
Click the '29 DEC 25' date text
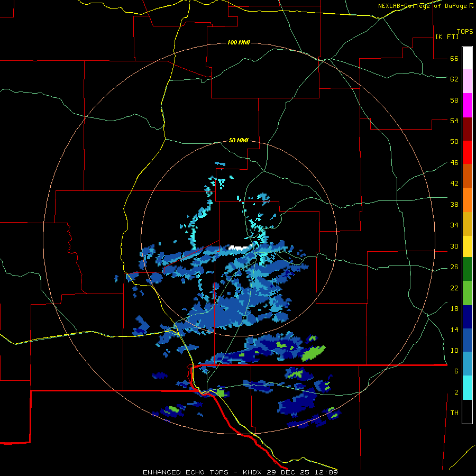click(288, 472)
